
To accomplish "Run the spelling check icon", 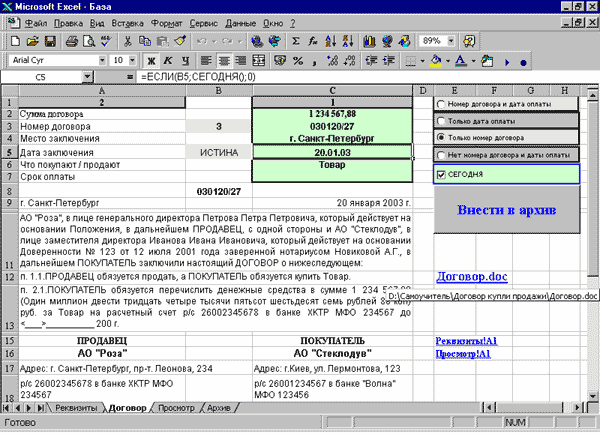I will click(106, 41).
